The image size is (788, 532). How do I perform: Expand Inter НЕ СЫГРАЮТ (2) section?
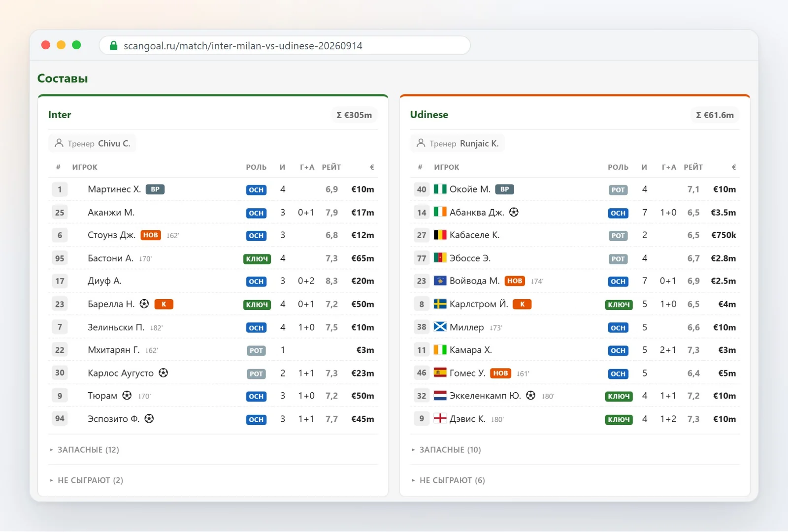point(87,480)
